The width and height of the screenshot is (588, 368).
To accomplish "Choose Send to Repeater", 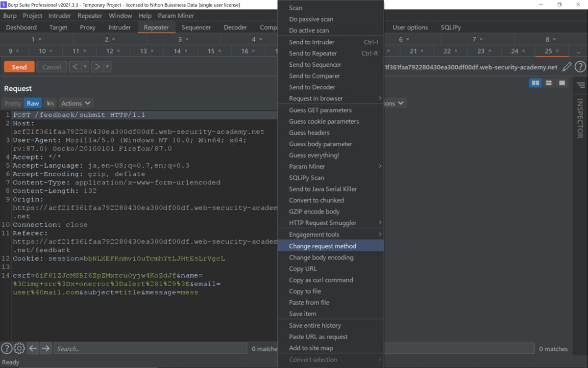I will (330, 53).
